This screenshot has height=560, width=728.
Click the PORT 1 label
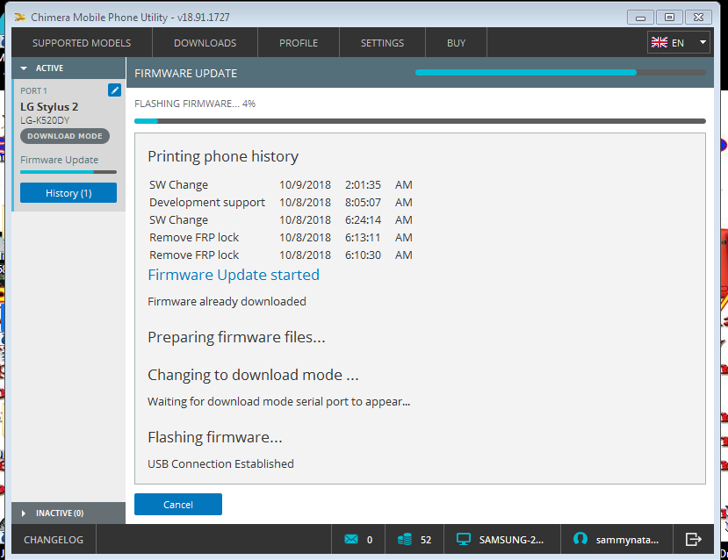[x=33, y=91]
